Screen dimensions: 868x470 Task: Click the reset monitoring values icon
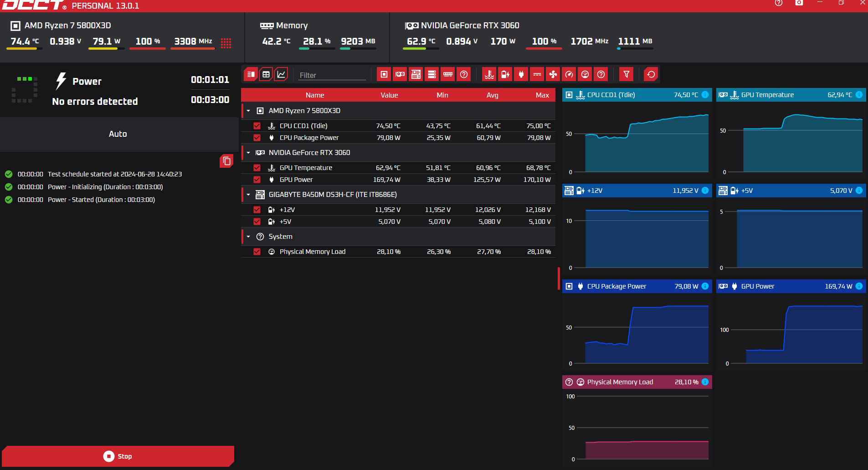651,74
